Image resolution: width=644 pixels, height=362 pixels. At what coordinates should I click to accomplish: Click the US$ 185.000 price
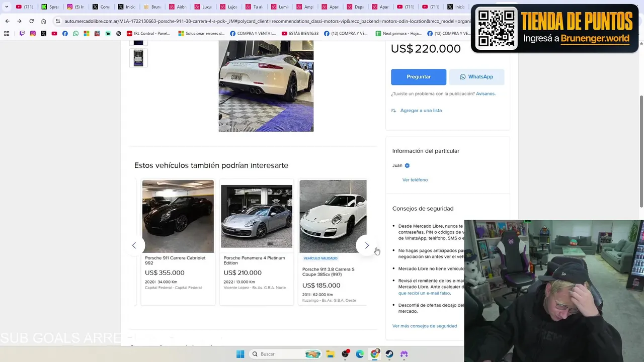(321, 286)
